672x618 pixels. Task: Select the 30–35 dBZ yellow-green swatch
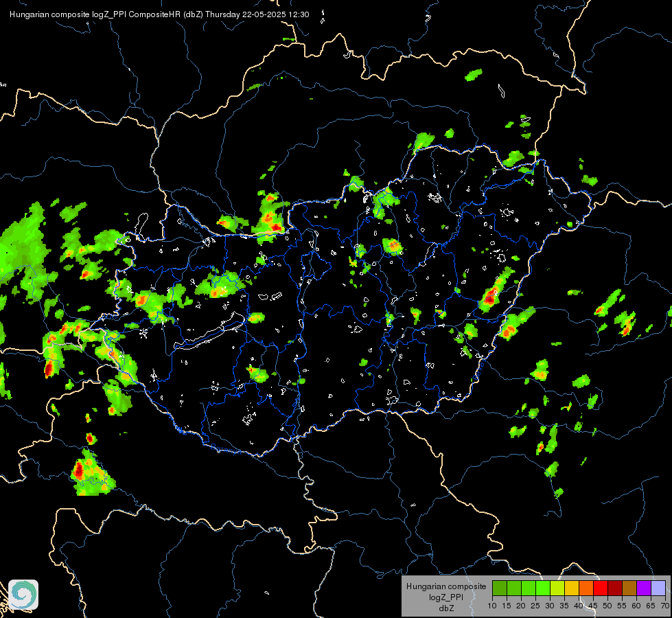[557, 588]
